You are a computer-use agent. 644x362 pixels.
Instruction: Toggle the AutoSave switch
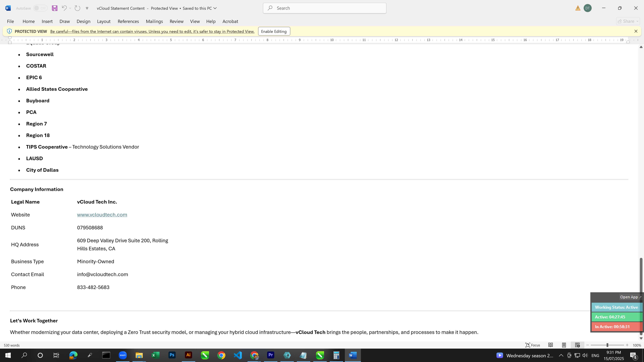coord(40,8)
